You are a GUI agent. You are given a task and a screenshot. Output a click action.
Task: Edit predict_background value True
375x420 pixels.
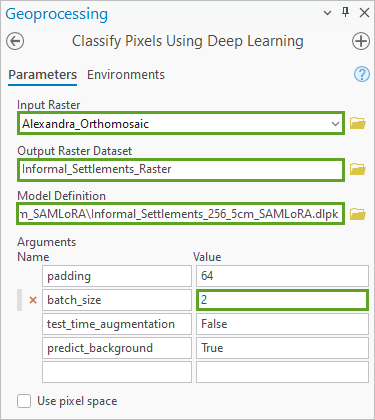(282, 348)
